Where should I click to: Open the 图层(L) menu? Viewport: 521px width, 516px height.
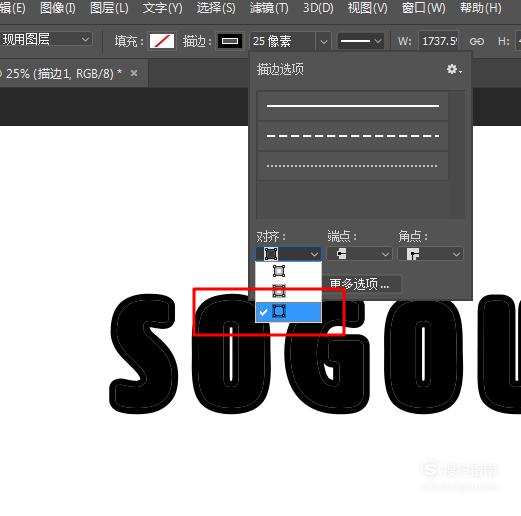[109, 8]
